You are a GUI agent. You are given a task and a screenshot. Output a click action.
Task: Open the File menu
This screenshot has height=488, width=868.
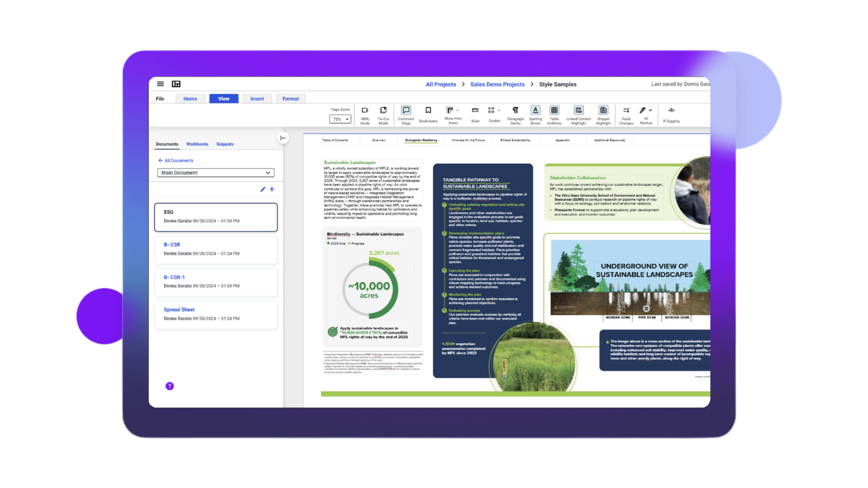[160, 99]
